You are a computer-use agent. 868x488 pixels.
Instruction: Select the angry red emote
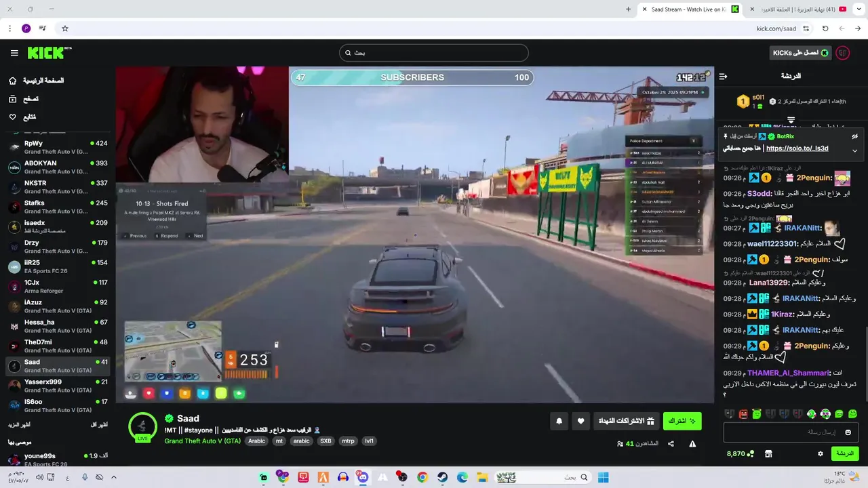click(x=743, y=414)
